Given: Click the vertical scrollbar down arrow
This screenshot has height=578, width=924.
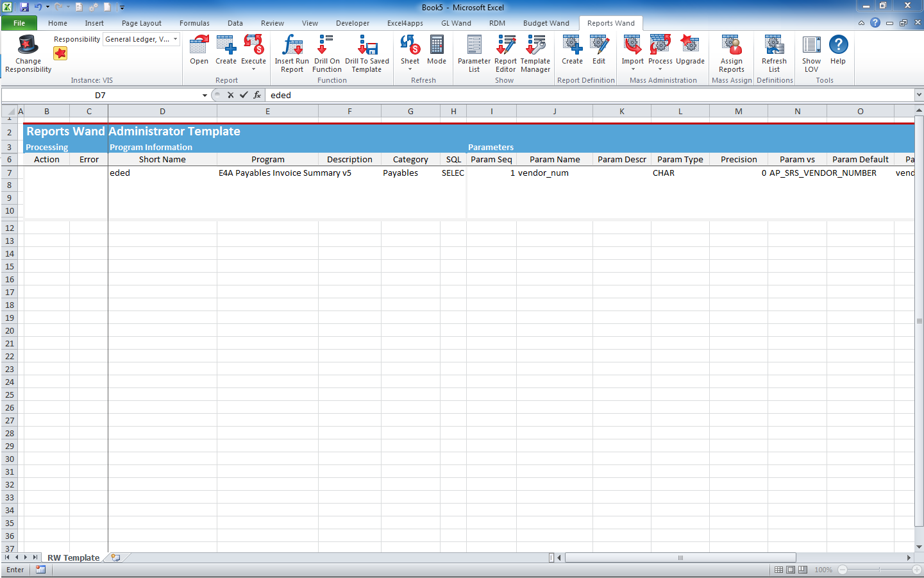Looking at the screenshot, I should coord(919,547).
